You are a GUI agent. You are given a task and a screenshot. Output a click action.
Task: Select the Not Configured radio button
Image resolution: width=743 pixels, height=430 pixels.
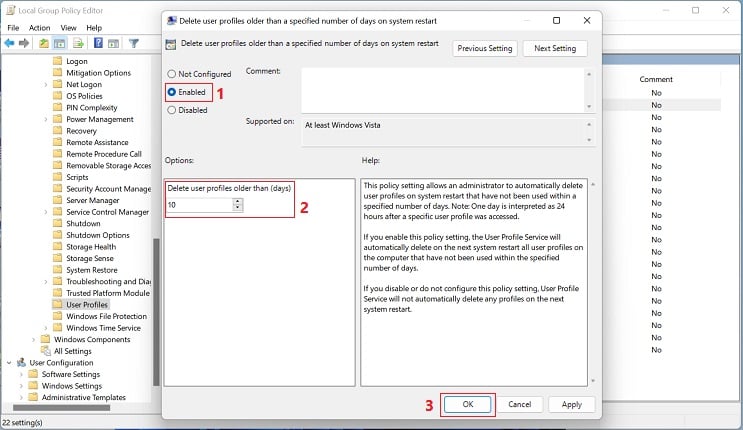point(172,74)
